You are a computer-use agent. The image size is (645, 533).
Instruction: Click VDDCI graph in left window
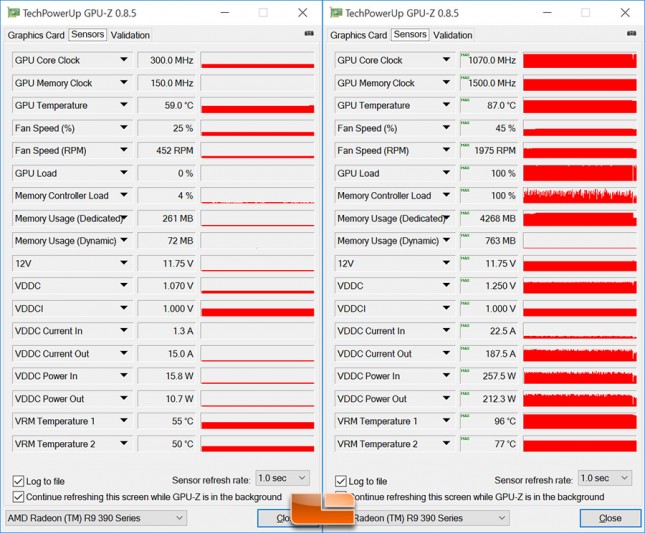click(x=258, y=308)
